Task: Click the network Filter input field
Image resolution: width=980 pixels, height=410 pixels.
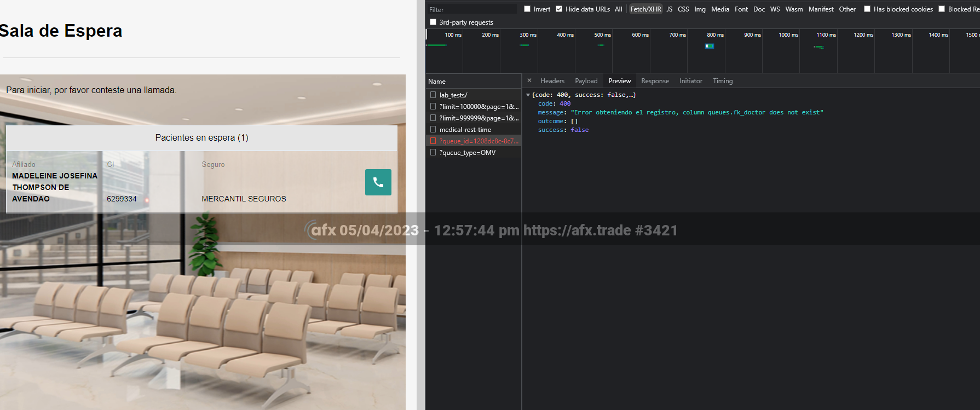Action: pos(471,9)
